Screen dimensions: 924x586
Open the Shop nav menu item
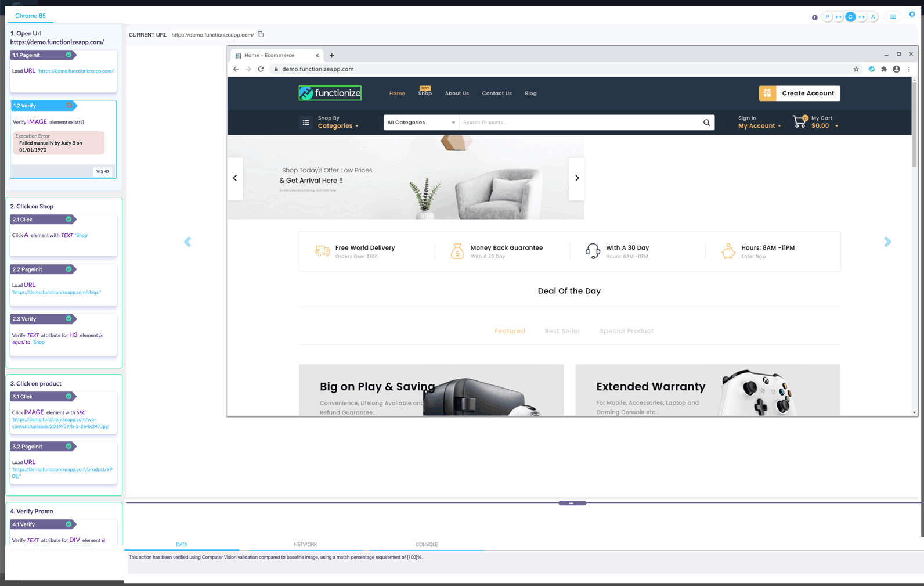pos(425,93)
